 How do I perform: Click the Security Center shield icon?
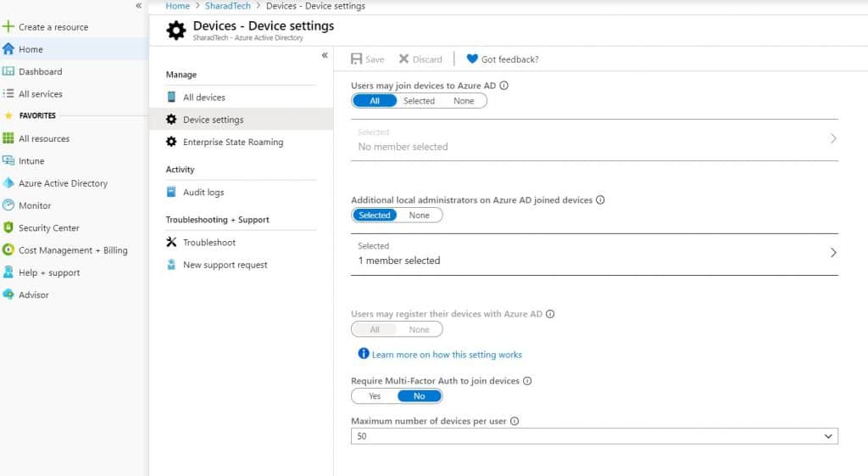(x=8, y=227)
